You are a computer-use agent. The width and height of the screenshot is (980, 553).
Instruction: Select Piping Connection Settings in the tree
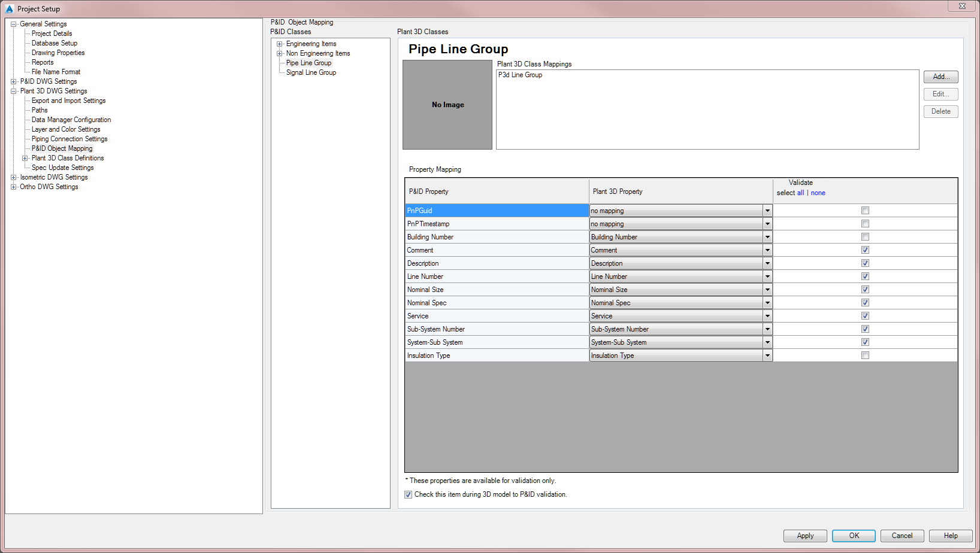(x=69, y=138)
